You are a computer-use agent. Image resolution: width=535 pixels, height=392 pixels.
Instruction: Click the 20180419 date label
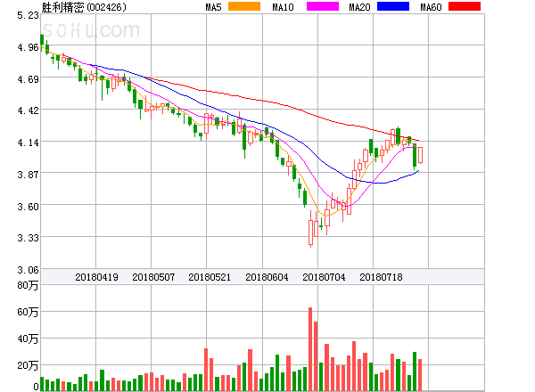pyautogui.click(x=96, y=277)
